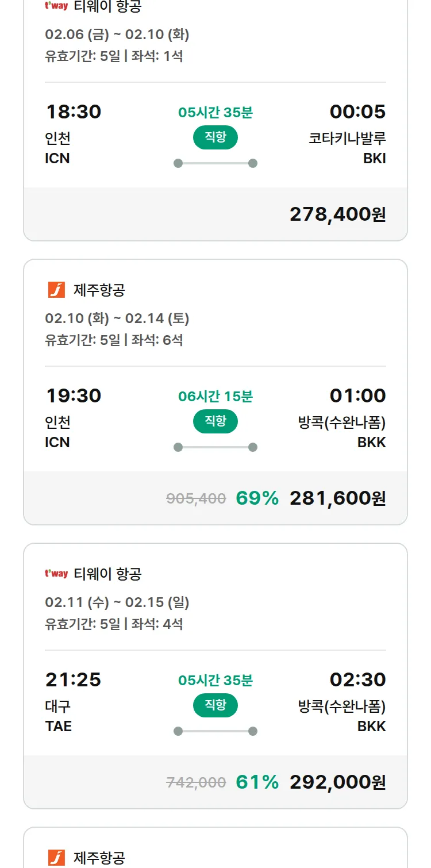Click the 02.10 (화) ~ 02.14 (토) dates
The height and width of the screenshot is (868, 431).
click(117, 318)
